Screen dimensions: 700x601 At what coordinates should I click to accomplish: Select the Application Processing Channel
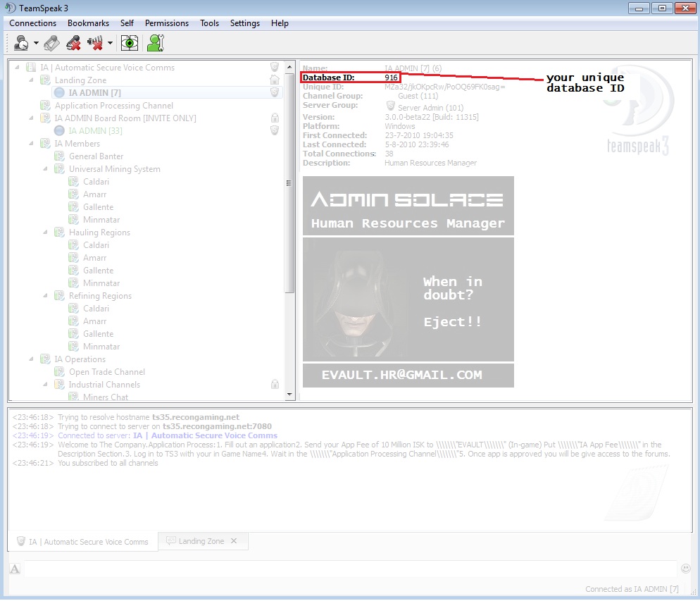114,106
